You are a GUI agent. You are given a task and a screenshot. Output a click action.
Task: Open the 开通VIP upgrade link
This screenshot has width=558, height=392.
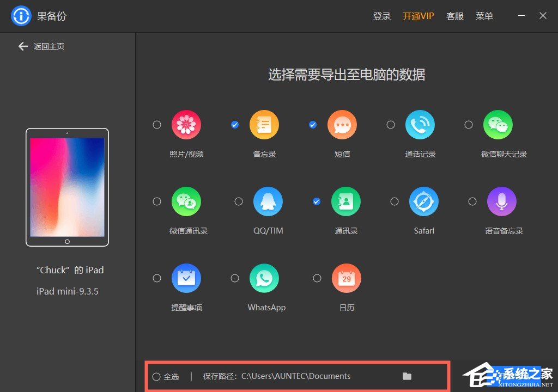[418, 16]
